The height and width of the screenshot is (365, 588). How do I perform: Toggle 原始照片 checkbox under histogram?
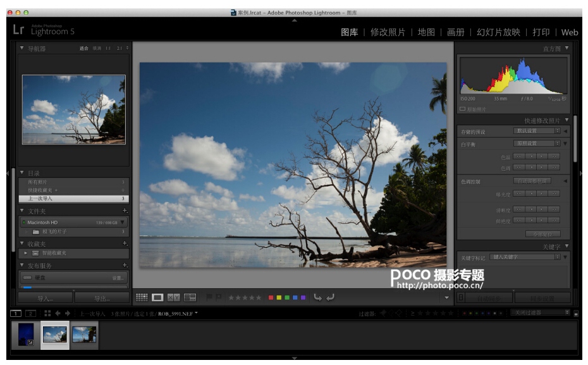462,109
